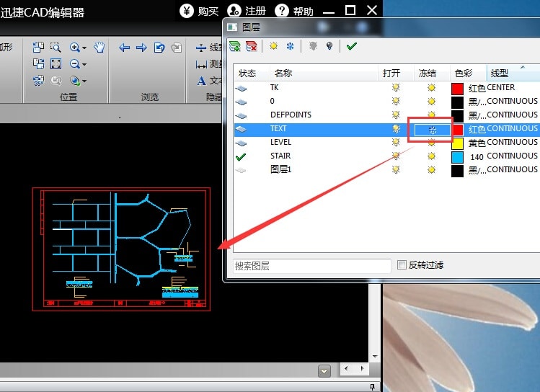The width and height of the screenshot is (540, 392).
Task: Toggle the freeze sun icon for STAIR layer
Action: point(431,156)
